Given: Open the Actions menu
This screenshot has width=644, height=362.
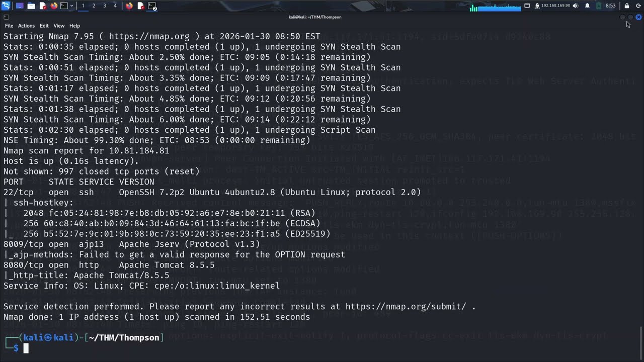Looking at the screenshot, I should [26, 26].
